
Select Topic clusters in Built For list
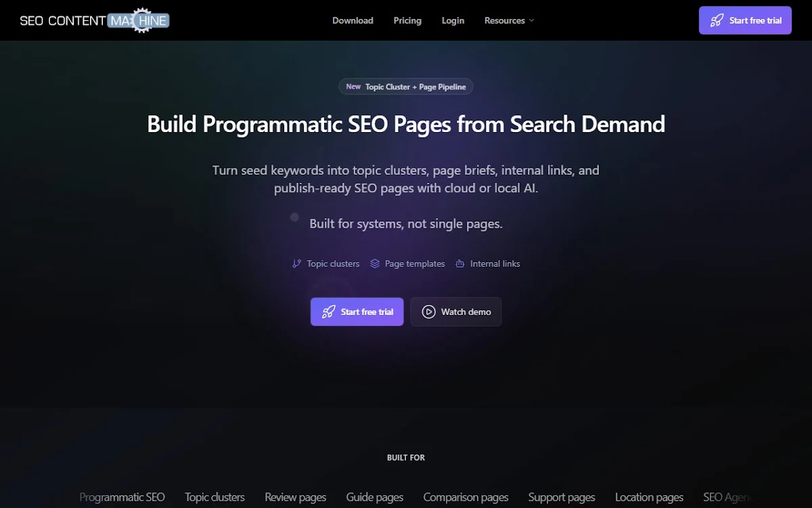(x=215, y=497)
